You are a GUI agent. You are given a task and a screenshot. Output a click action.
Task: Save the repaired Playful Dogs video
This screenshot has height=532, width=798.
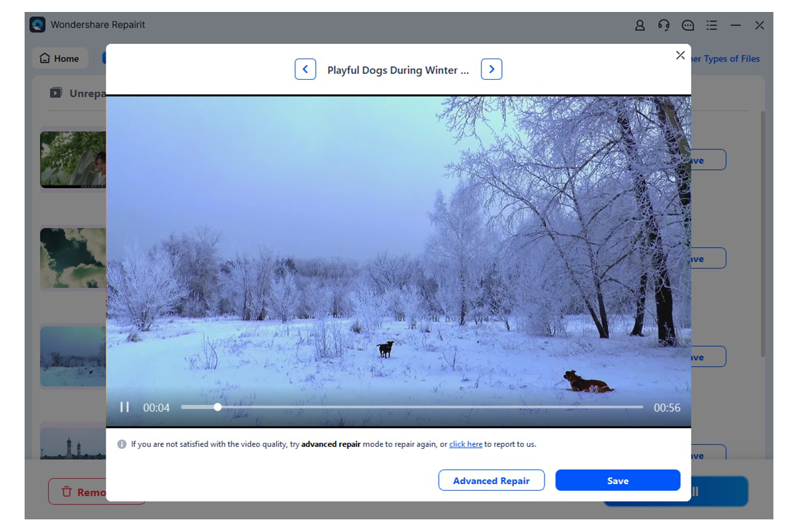(617, 480)
